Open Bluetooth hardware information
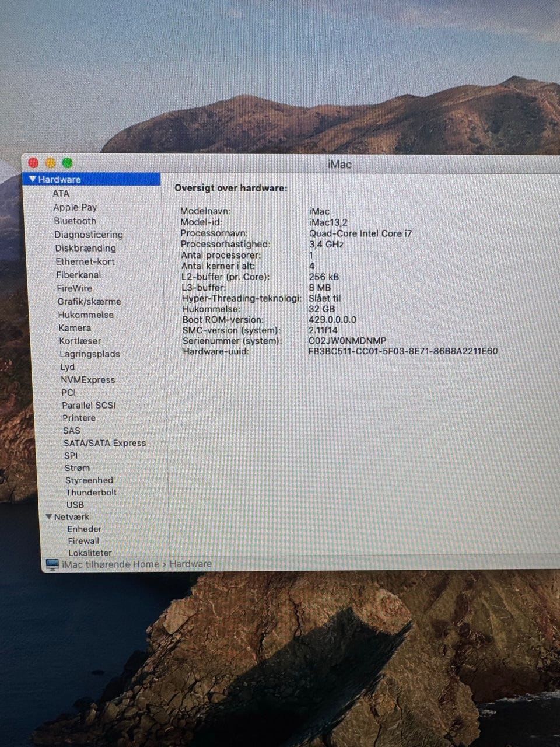 click(x=75, y=221)
